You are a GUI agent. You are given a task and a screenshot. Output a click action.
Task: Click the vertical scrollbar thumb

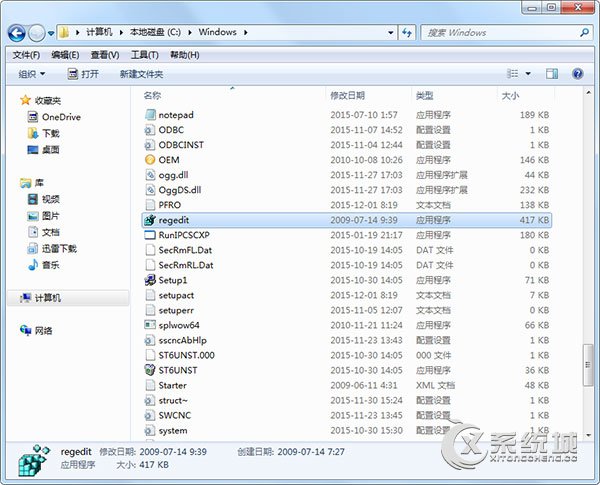click(588, 364)
